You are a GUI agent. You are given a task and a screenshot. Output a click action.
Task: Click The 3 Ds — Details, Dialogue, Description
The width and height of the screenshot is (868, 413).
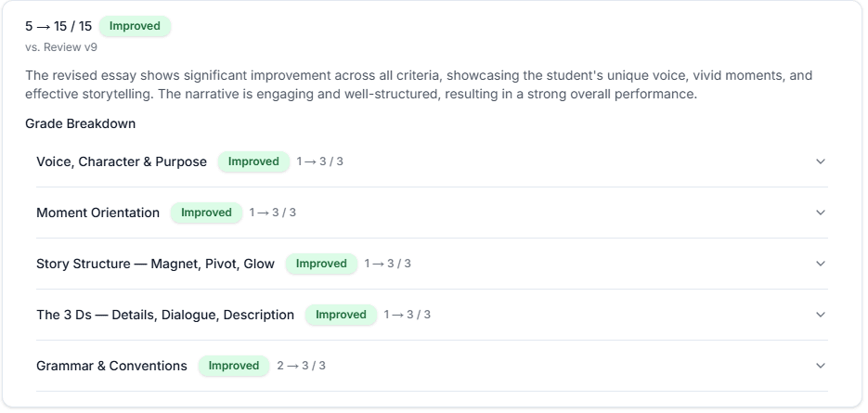(x=165, y=315)
